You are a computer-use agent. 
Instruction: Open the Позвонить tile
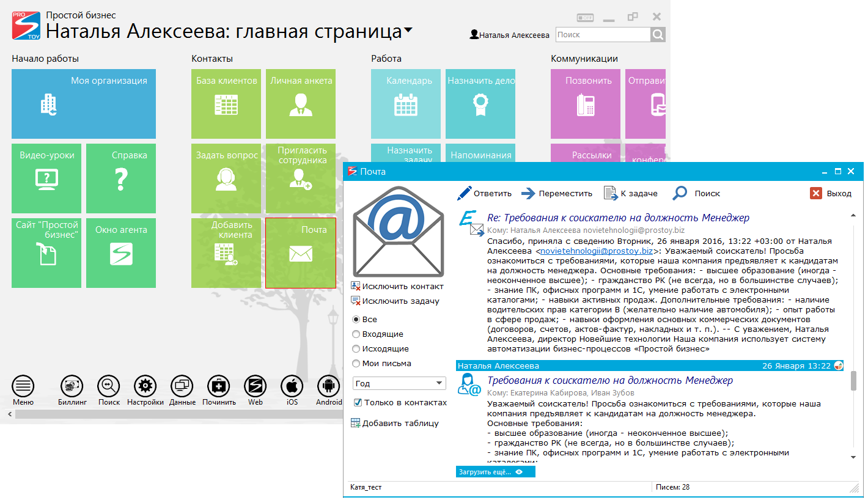click(586, 104)
